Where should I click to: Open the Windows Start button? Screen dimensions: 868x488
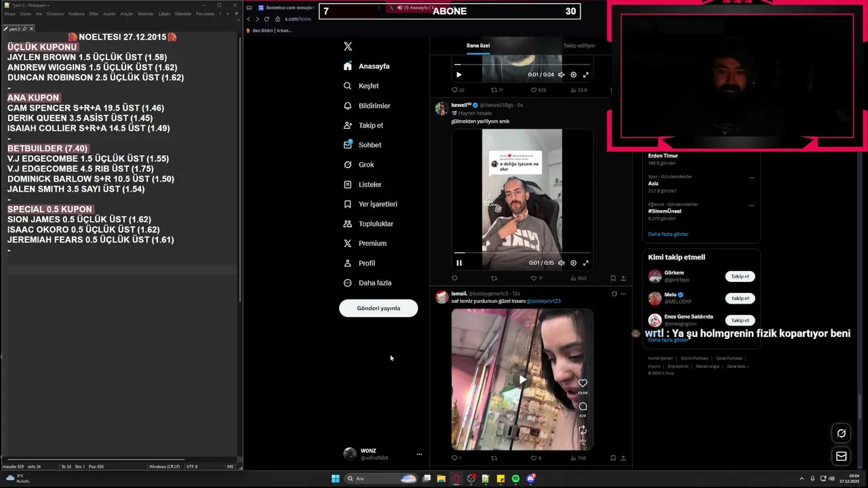[335, 479]
